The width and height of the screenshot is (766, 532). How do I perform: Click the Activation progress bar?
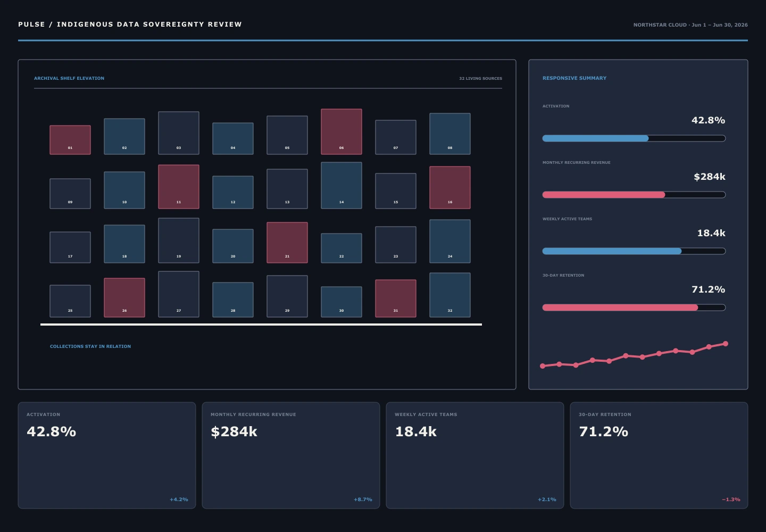634,138
